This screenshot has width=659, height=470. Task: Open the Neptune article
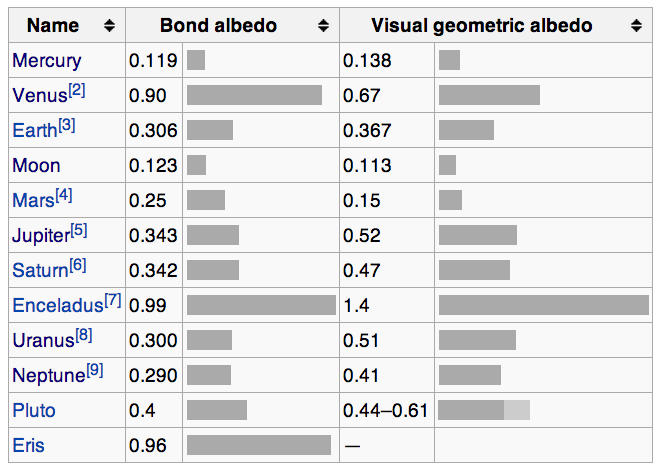[x=48, y=376]
